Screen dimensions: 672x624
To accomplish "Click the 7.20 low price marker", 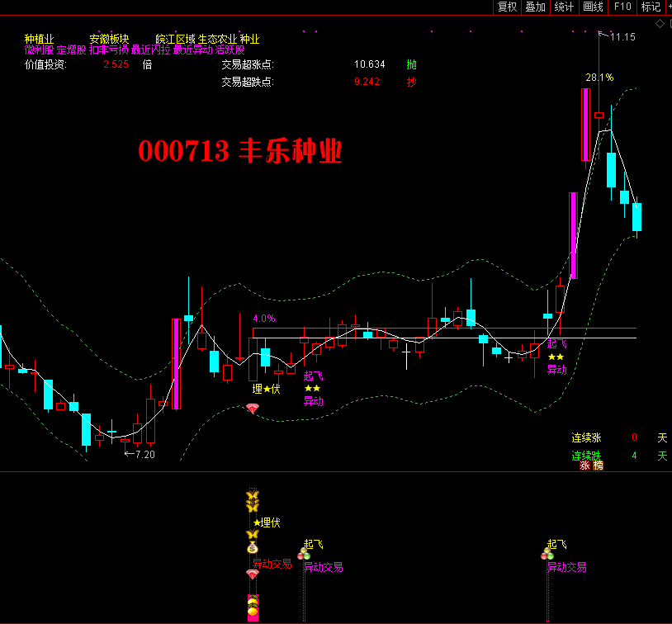I will 144,455.
